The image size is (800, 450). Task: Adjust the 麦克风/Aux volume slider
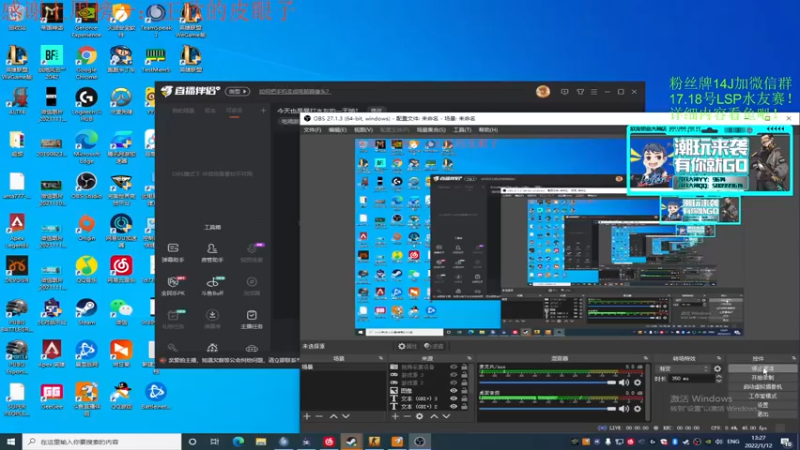[x=547, y=383]
